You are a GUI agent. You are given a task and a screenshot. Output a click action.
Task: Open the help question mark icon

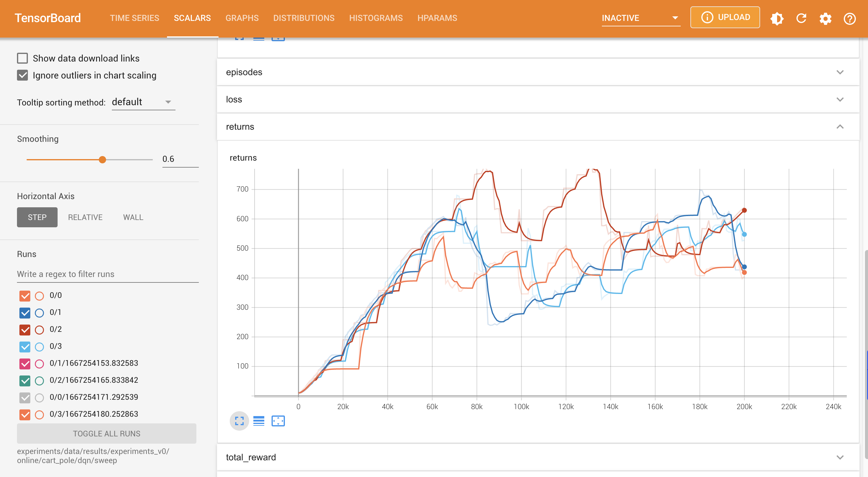click(850, 18)
